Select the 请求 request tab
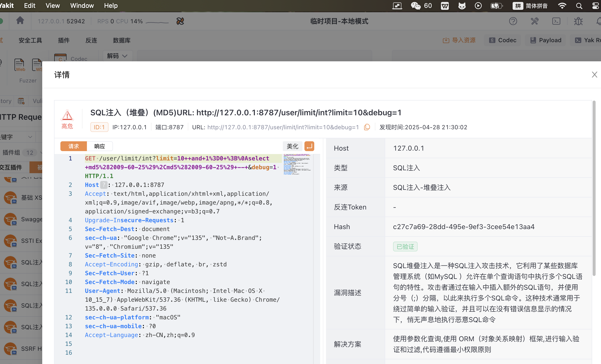The height and width of the screenshot is (364, 601). pos(73,146)
